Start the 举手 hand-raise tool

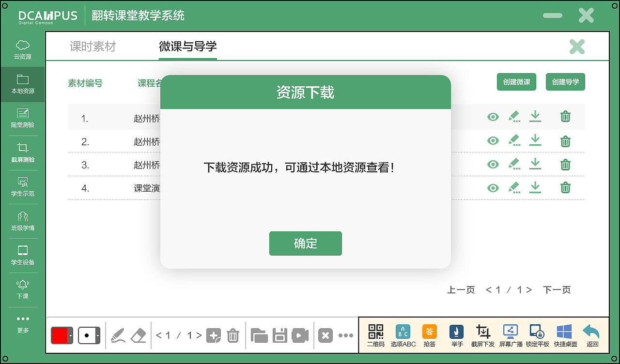[456, 335]
